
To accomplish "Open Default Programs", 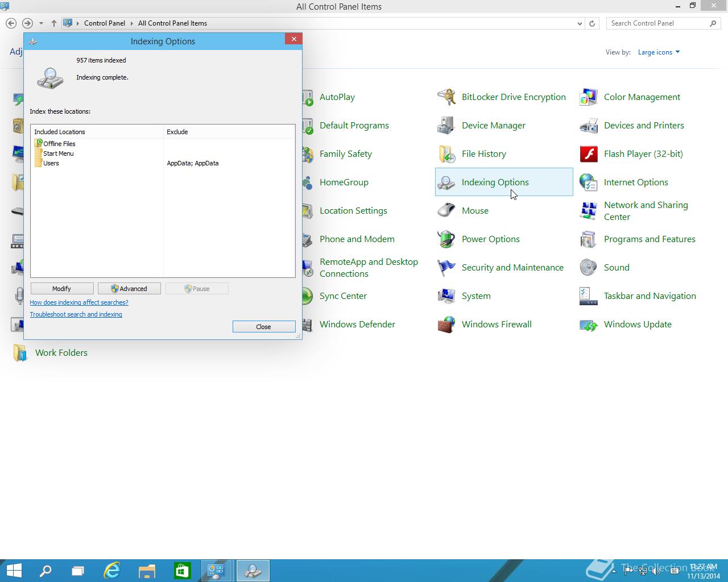I will (x=354, y=126).
